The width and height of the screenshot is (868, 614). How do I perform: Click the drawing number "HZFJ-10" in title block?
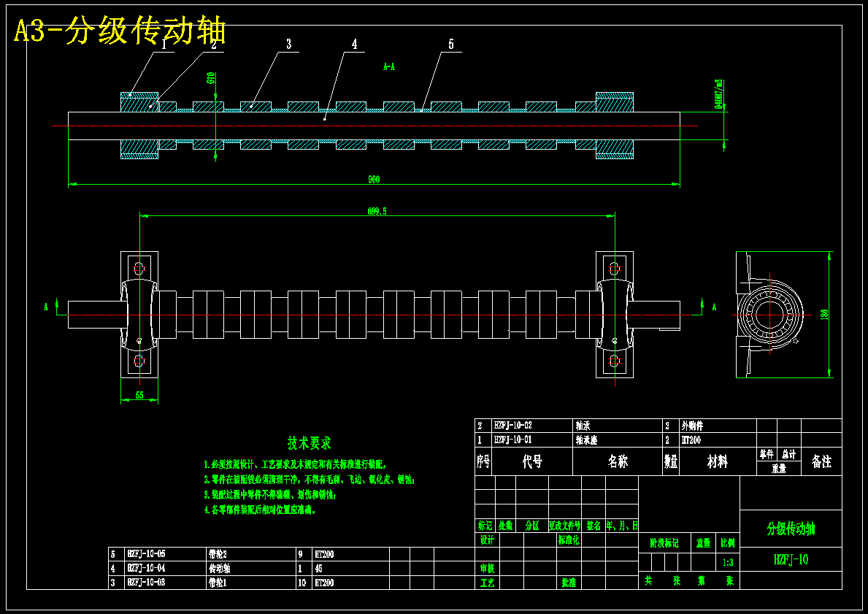[791, 559]
